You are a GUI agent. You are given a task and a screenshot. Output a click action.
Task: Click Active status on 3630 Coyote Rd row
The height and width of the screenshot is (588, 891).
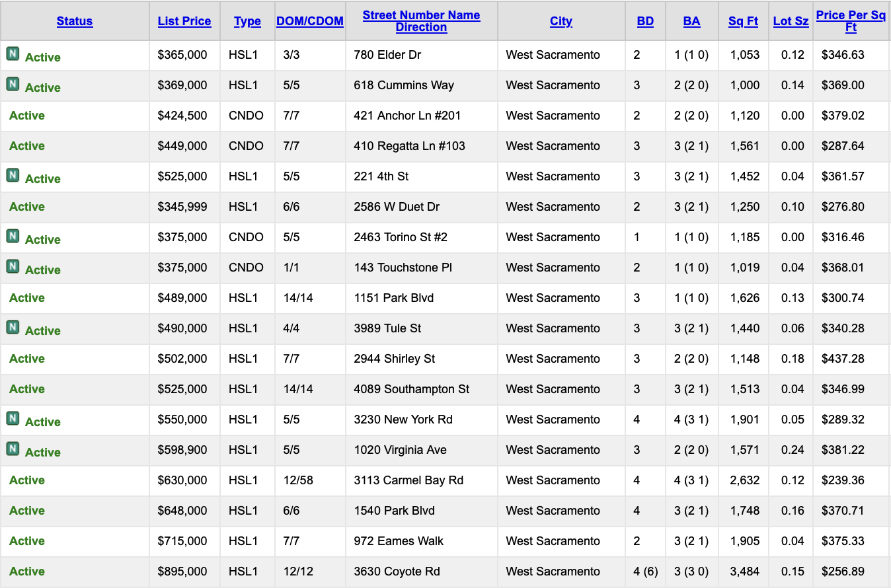[x=27, y=571]
